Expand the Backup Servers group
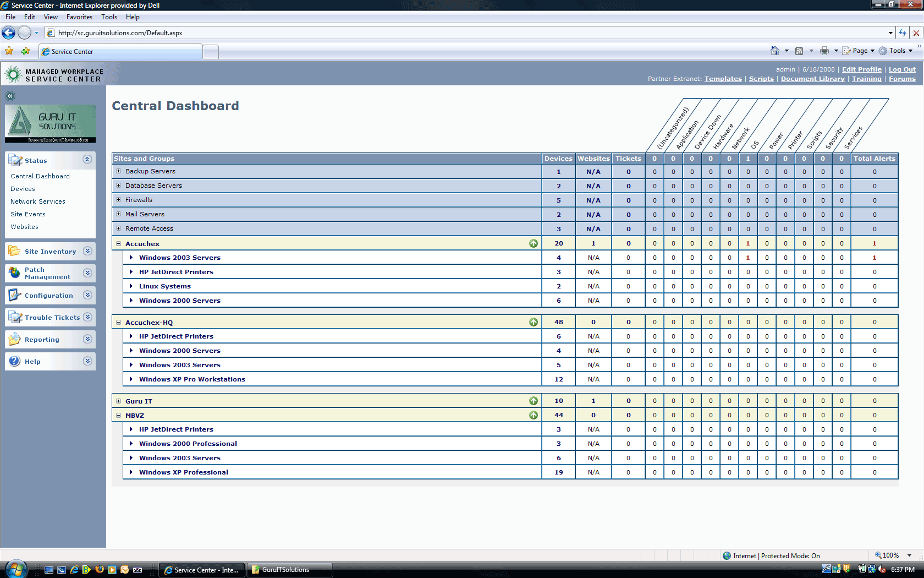 118,171
